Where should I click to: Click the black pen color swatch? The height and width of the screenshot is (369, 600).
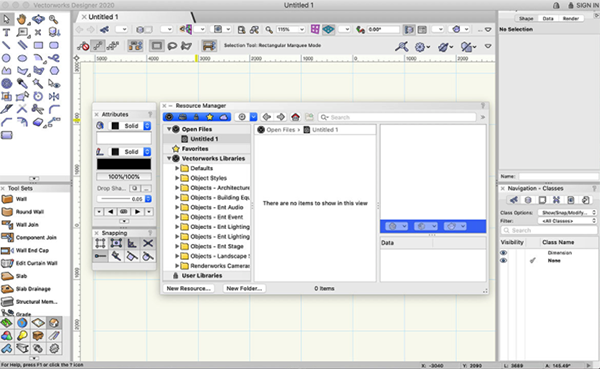[124, 164]
